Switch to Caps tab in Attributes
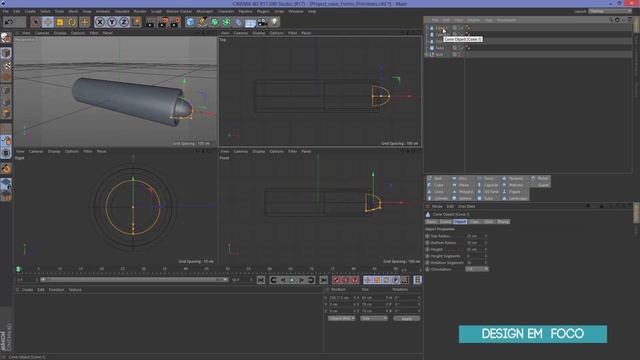Screen dimensions: 640x360 474,222
